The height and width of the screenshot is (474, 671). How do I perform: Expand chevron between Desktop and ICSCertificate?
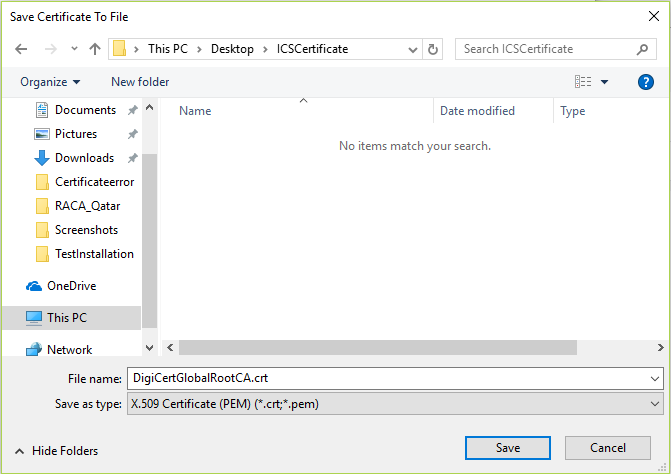tap(265, 49)
